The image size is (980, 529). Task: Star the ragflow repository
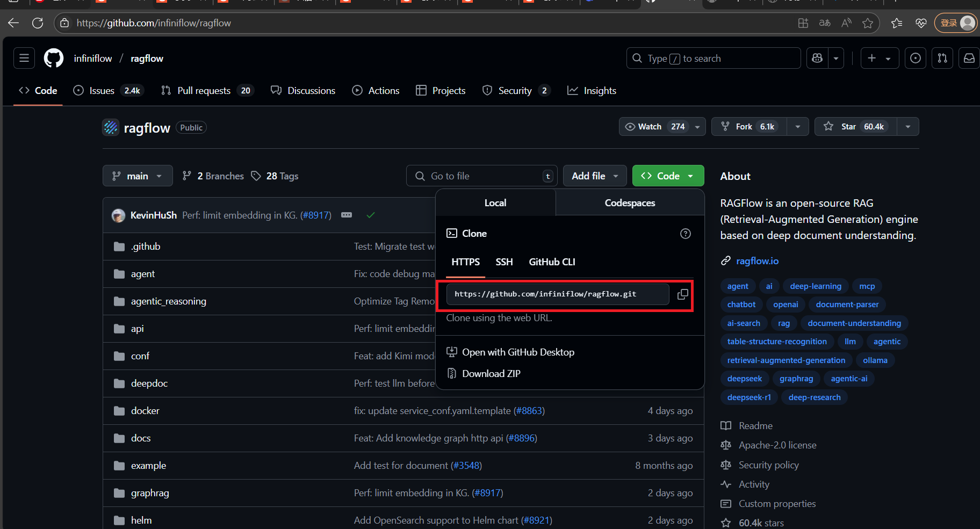856,127
